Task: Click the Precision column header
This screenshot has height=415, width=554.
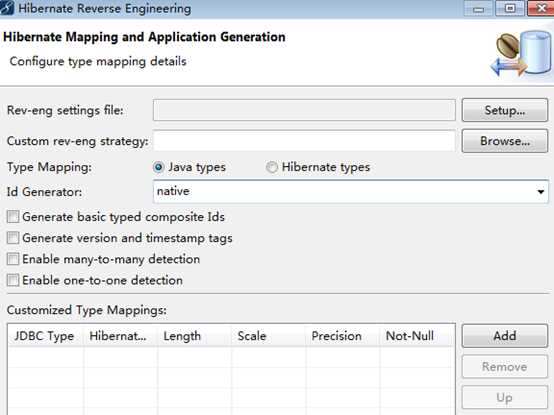Action: coord(343,336)
